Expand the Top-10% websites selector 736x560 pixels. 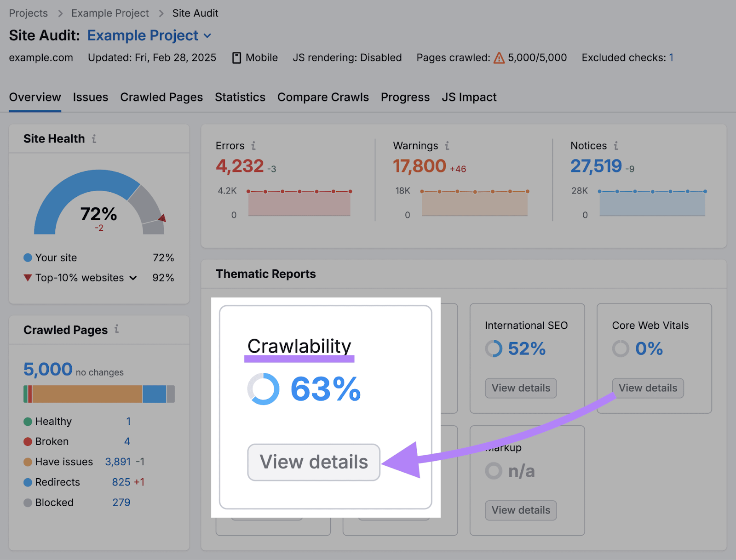(x=133, y=278)
